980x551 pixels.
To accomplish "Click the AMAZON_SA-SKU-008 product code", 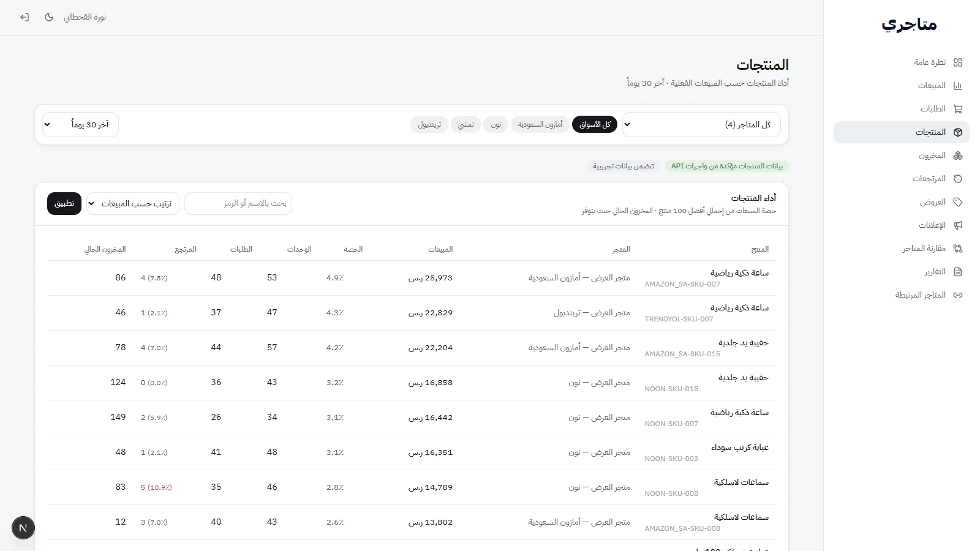I will pyautogui.click(x=682, y=528).
